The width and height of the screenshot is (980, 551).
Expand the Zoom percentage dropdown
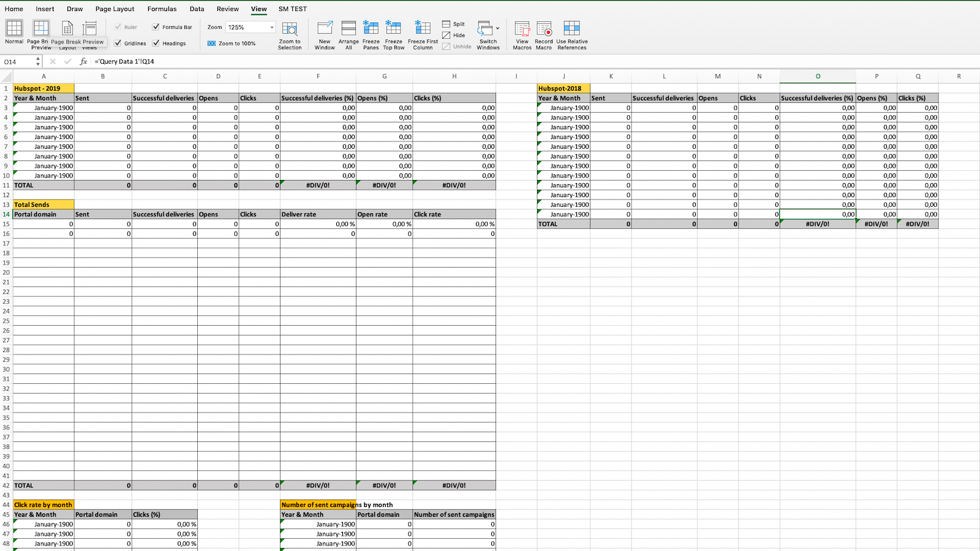(272, 28)
